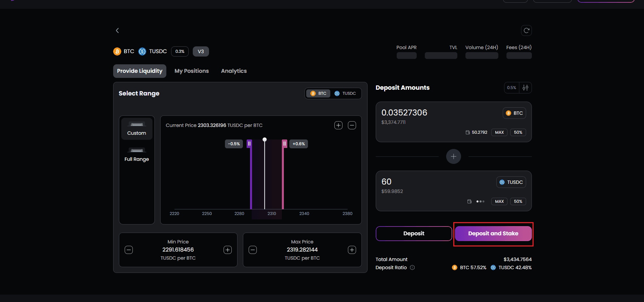Select the Full Range option
Viewport: 644px width, 302px height.
click(137, 155)
